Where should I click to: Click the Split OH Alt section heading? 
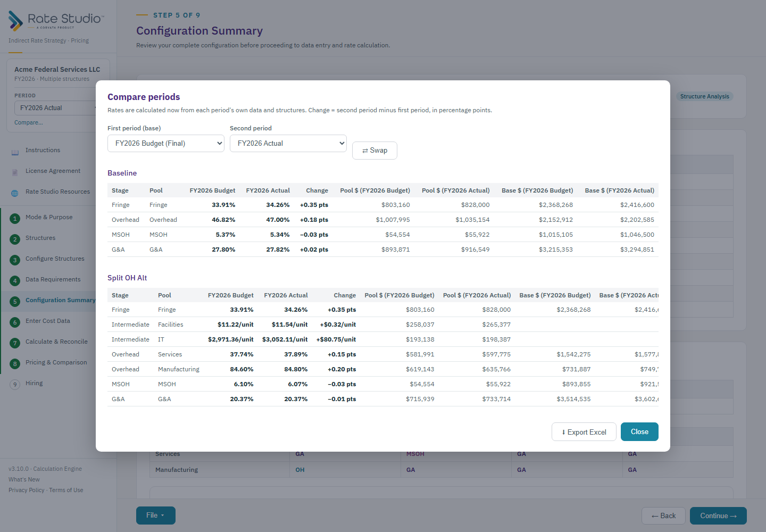(127, 278)
